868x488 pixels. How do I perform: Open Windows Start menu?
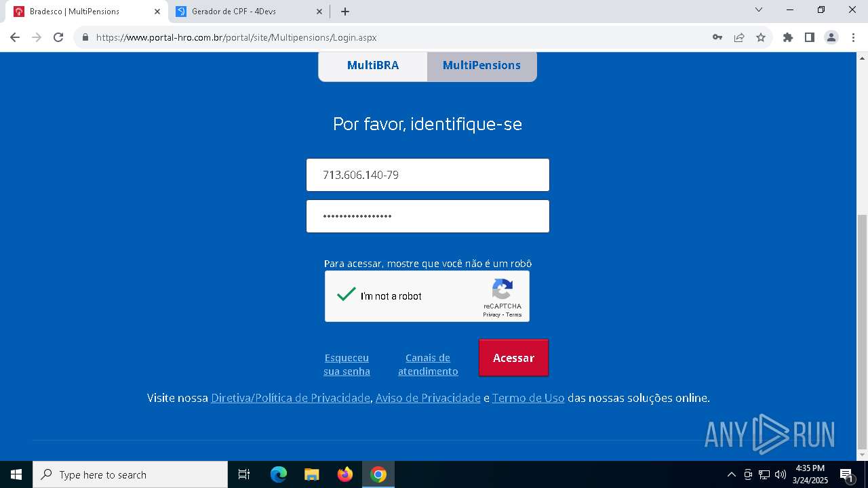(16, 474)
